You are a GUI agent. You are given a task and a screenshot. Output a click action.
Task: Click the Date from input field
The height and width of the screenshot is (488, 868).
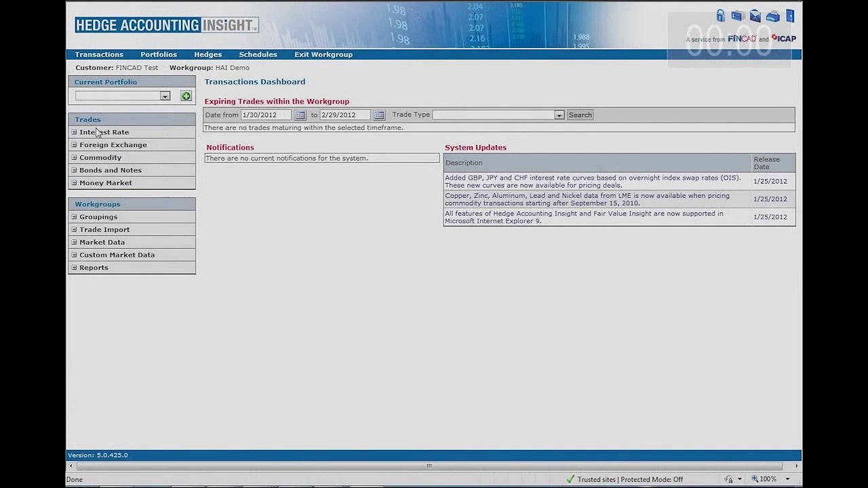pos(267,115)
